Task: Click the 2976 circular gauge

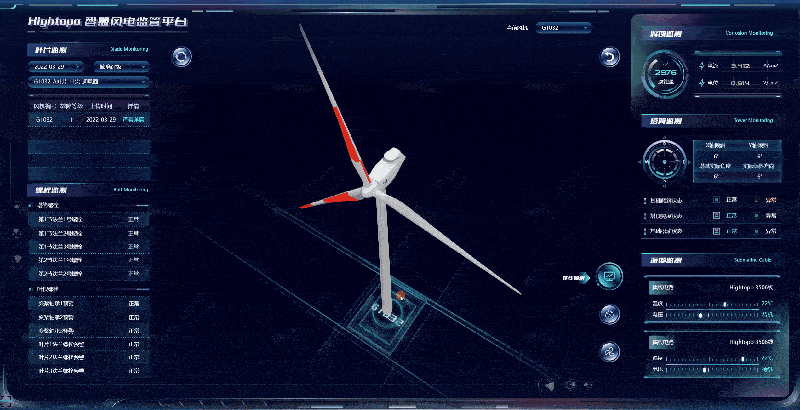Action: point(665,75)
